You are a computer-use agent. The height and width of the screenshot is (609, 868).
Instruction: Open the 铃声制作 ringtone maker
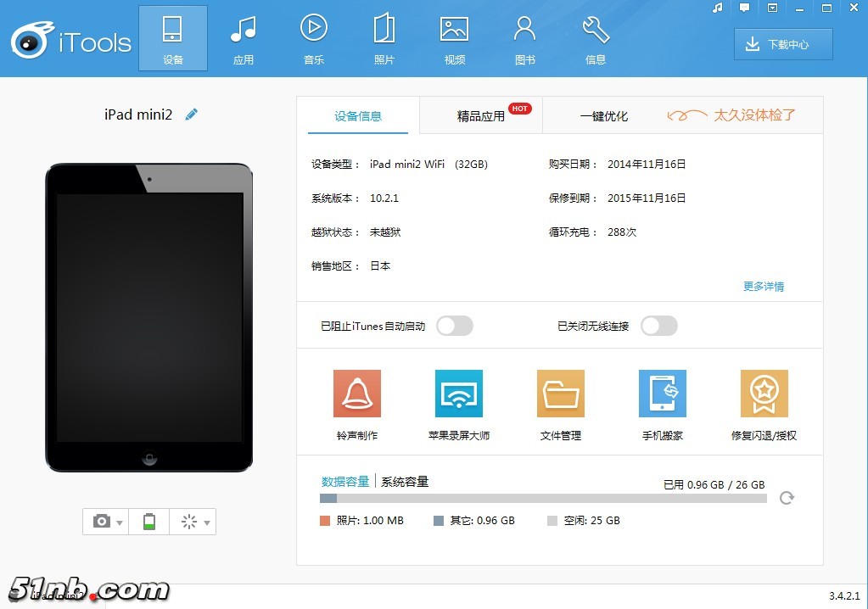[357, 394]
